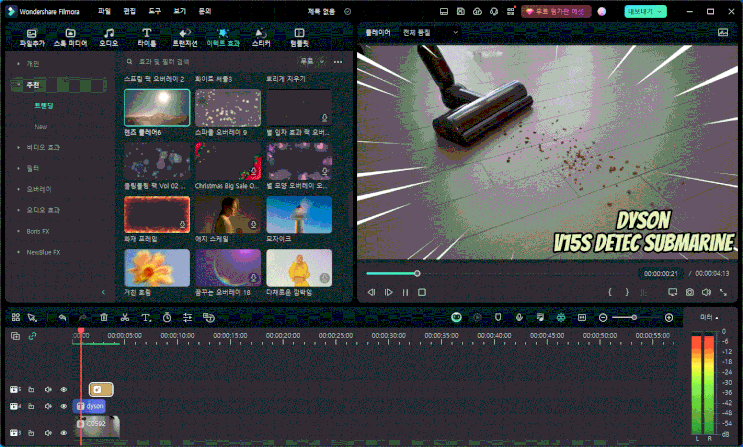Click the monitor display icon in player
This screenshot has height=447, width=743.
[672, 292]
